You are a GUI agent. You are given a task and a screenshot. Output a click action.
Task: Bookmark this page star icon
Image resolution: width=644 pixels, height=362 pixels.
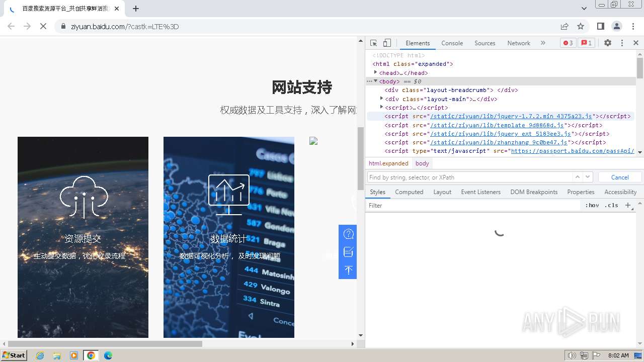coord(581,26)
